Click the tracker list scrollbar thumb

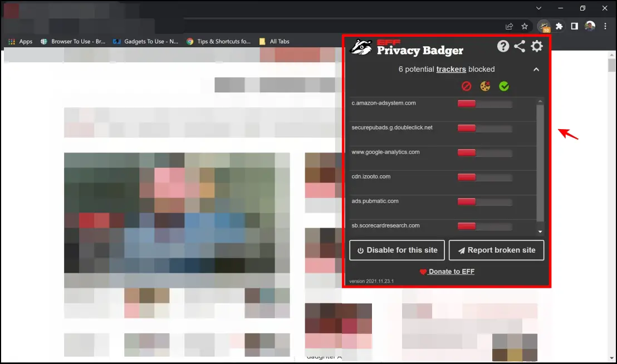(x=540, y=163)
